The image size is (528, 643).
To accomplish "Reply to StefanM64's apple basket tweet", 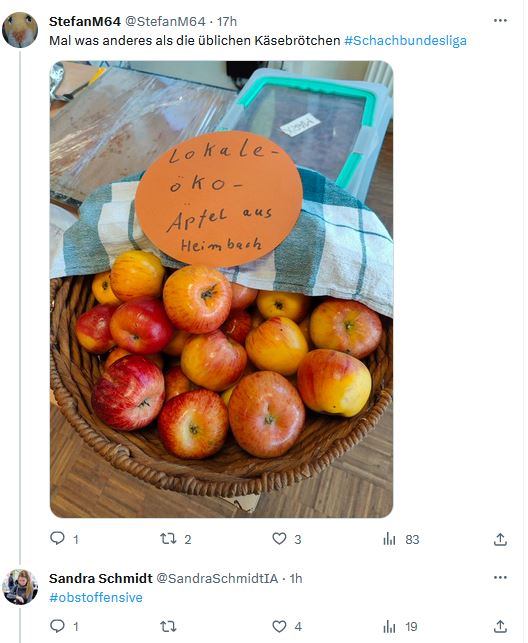I will click(57, 538).
